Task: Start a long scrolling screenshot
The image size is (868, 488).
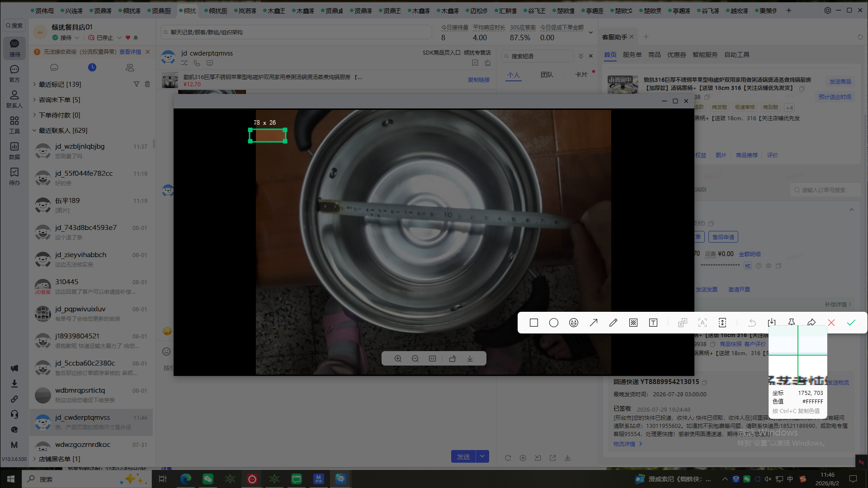Action: pos(722,323)
